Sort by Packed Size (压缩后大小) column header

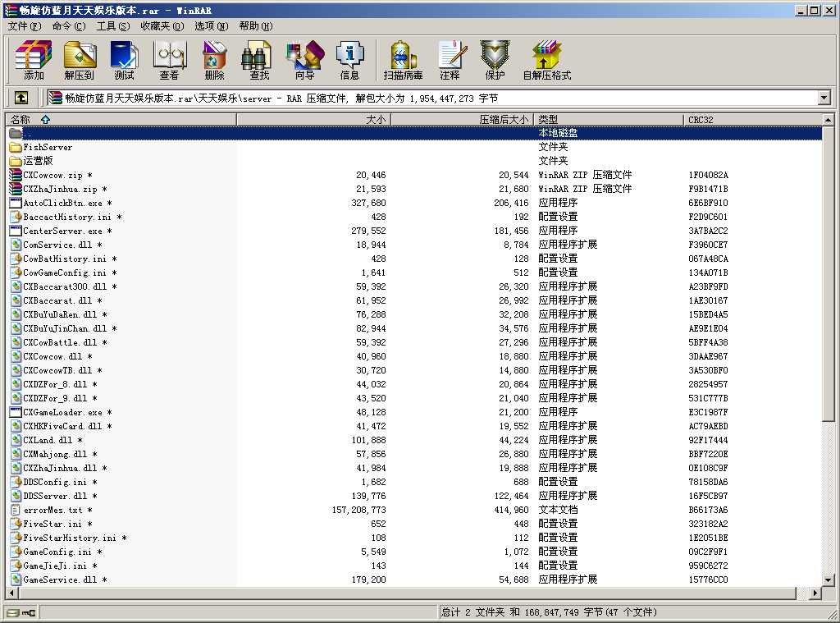click(463, 120)
